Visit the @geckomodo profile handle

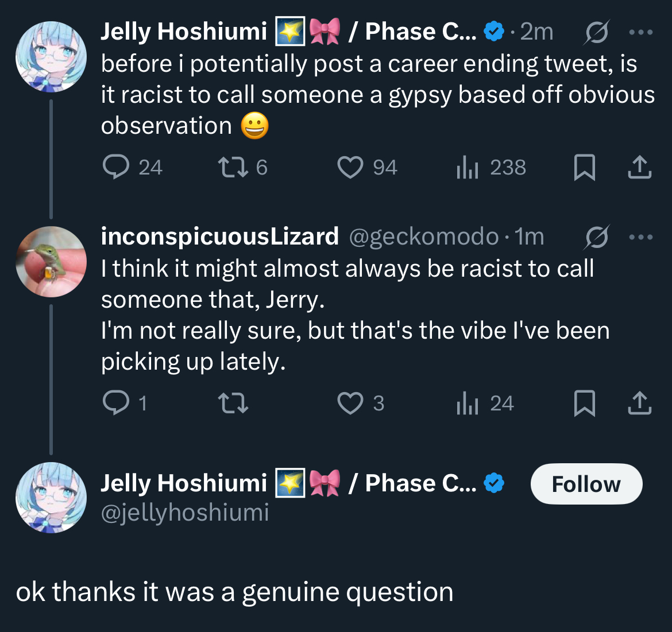pos(424,237)
